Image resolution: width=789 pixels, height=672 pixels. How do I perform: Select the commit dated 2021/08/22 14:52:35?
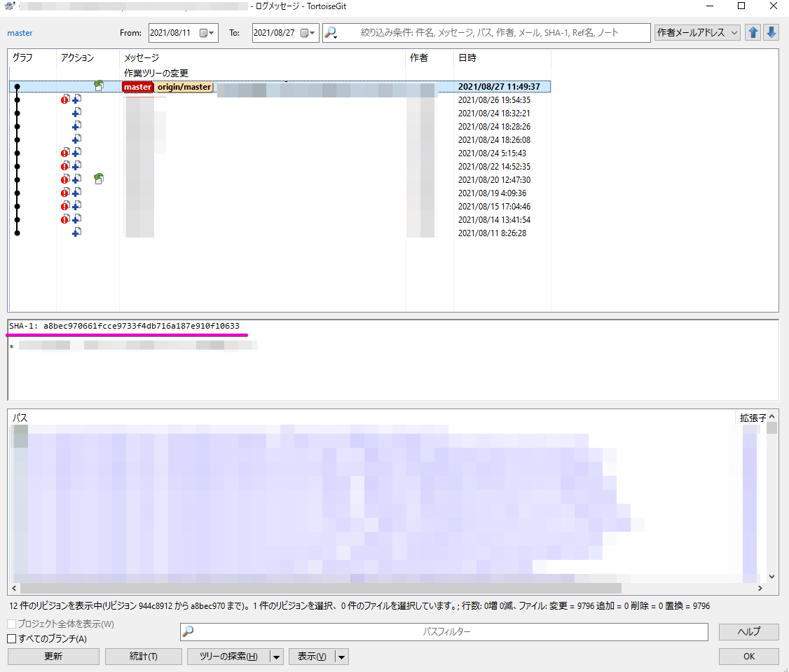[280, 167]
